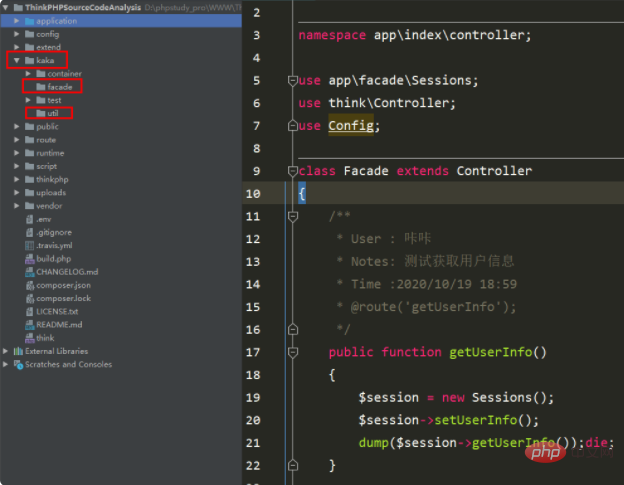Viewport: 624px width, 485px height.
Task: Click the underlined Config import
Action: pyautogui.click(x=351, y=126)
